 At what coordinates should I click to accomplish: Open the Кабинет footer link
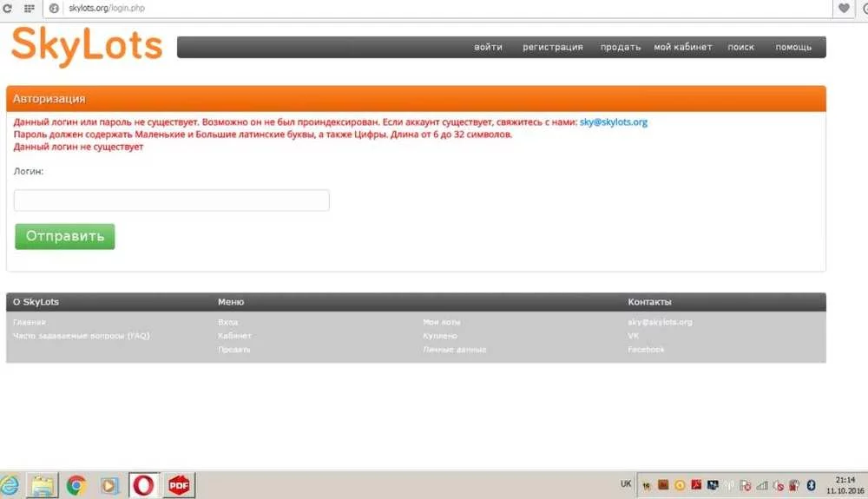(x=234, y=336)
